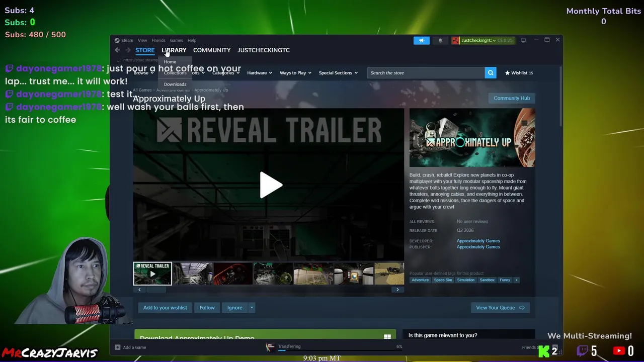Click the plus icon next to Add a Game
This screenshot has height=362, width=644.
pos(118,347)
